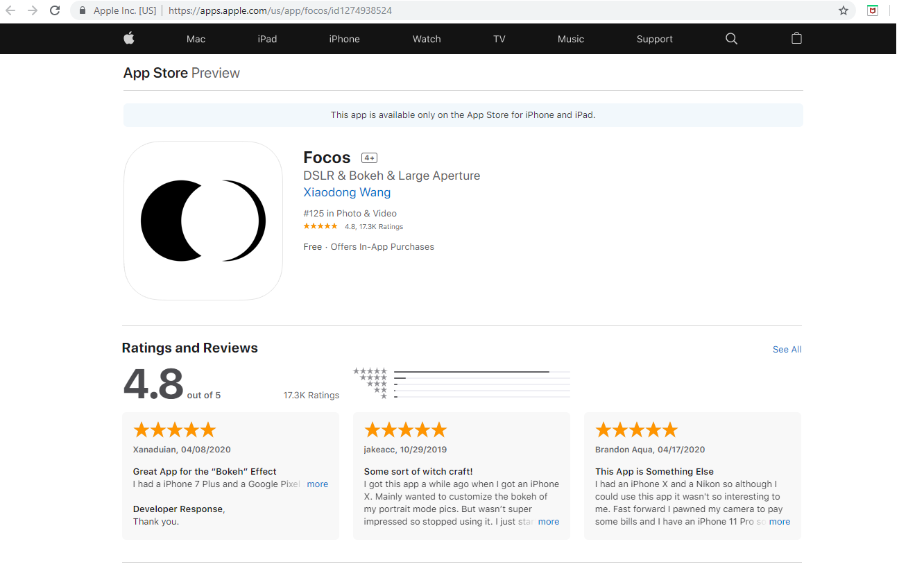Click the 'jakeacc, 10/29/2019' reviewer line
The width and height of the screenshot is (924, 569).
point(406,449)
